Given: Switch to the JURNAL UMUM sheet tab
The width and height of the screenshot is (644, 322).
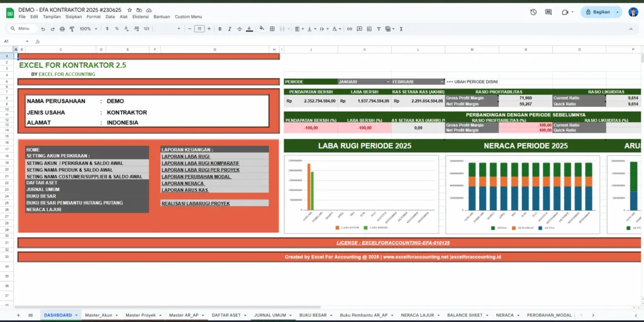Looking at the screenshot, I should click(270, 314).
